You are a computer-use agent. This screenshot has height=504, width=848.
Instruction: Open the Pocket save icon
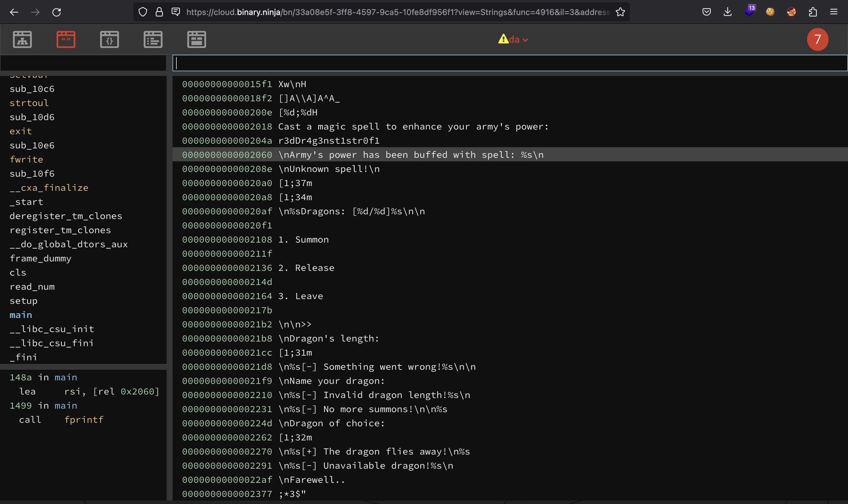pyautogui.click(x=706, y=12)
